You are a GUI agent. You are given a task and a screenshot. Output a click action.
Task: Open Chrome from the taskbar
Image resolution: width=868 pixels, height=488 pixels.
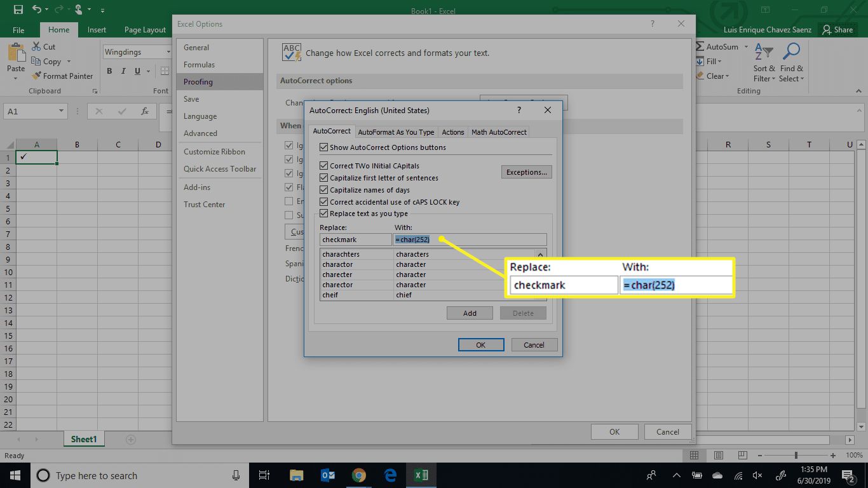[x=359, y=475]
